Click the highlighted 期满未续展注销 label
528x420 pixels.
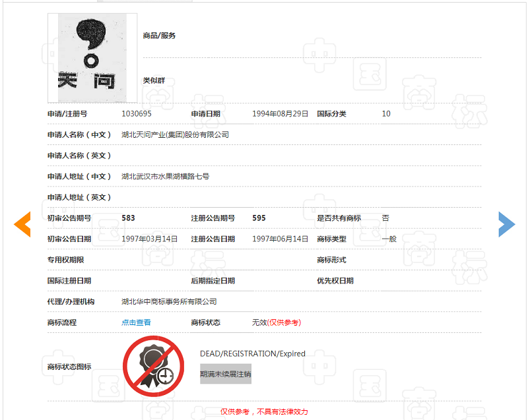click(x=226, y=374)
